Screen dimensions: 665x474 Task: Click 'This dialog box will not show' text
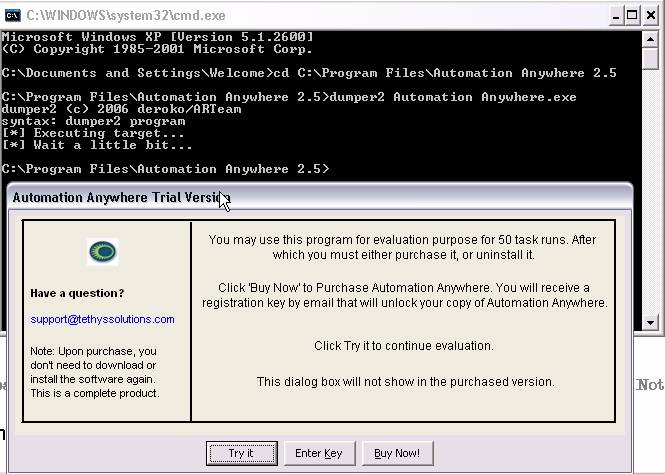(405, 382)
